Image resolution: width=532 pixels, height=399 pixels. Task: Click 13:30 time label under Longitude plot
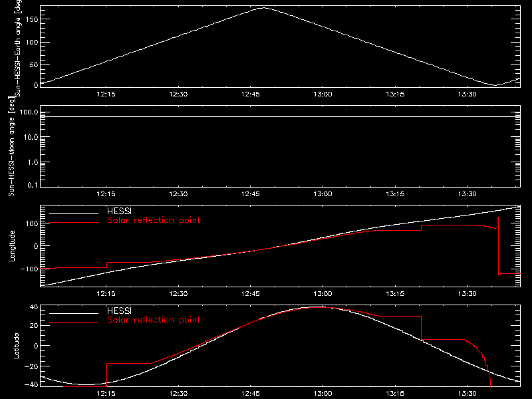[467, 294]
